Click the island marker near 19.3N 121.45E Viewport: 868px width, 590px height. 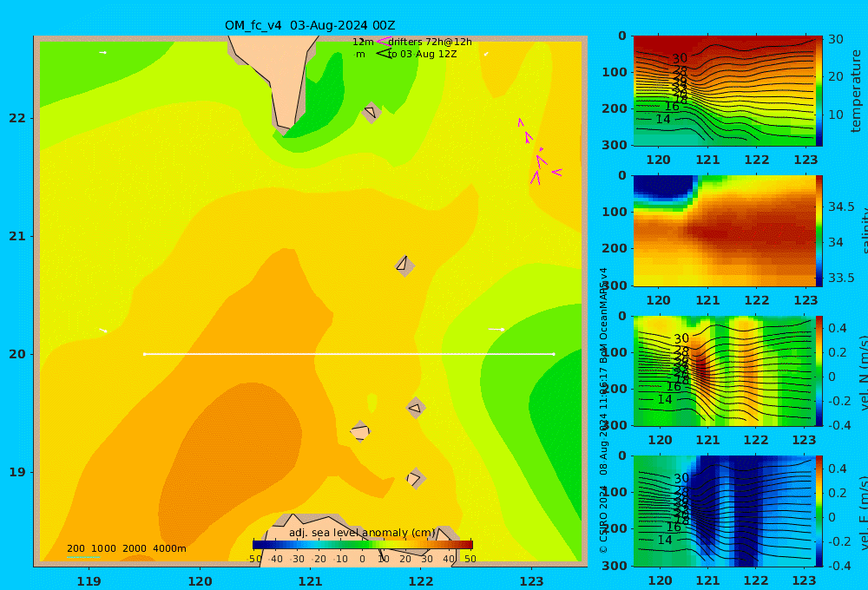coord(360,431)
